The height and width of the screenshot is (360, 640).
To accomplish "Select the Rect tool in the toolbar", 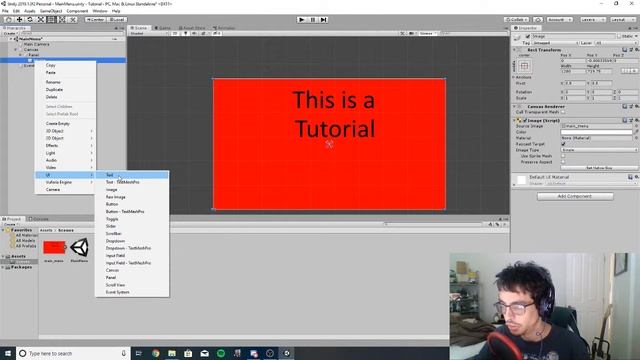I will 51,20.
